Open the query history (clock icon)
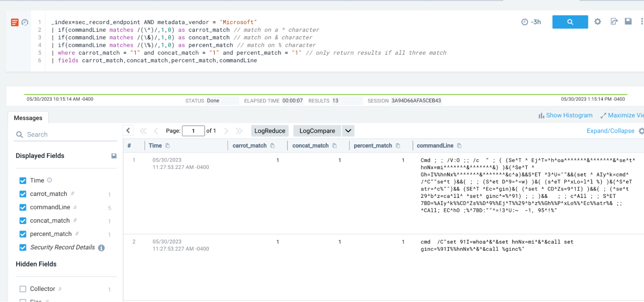The height and width of the screenshot is (302, 644). 25,22
